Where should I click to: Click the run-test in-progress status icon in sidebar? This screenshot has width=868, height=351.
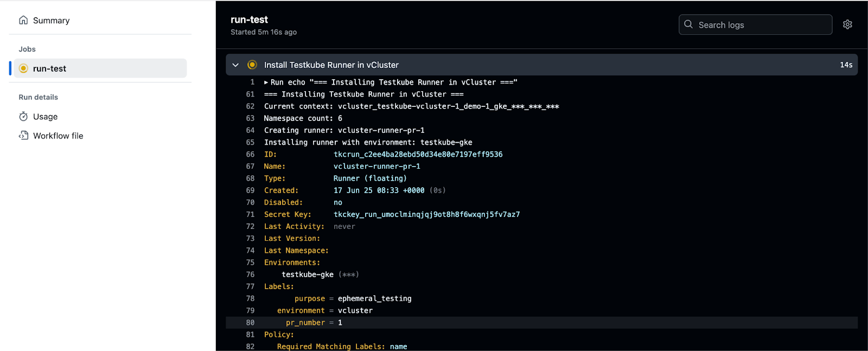tap(23, 68)
